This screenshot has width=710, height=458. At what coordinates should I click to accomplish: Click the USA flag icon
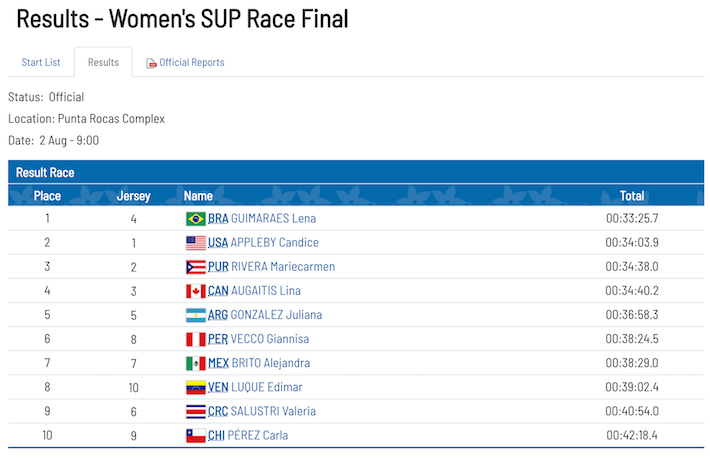195,242
